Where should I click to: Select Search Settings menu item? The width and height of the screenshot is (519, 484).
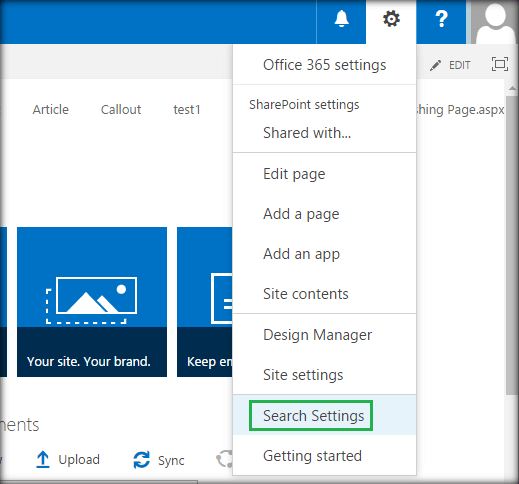pos(324,415)
